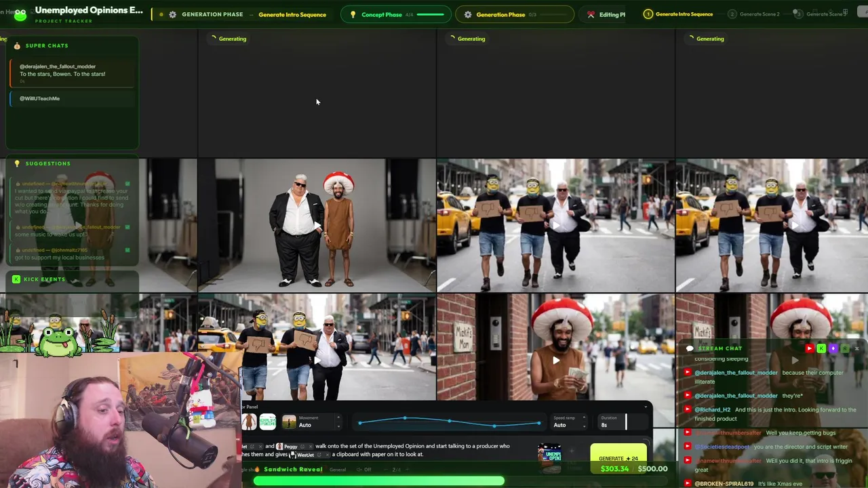The image size is (868, 488).
Task: Click the last Generating placeholder tile
Action: tap(772, 94)
